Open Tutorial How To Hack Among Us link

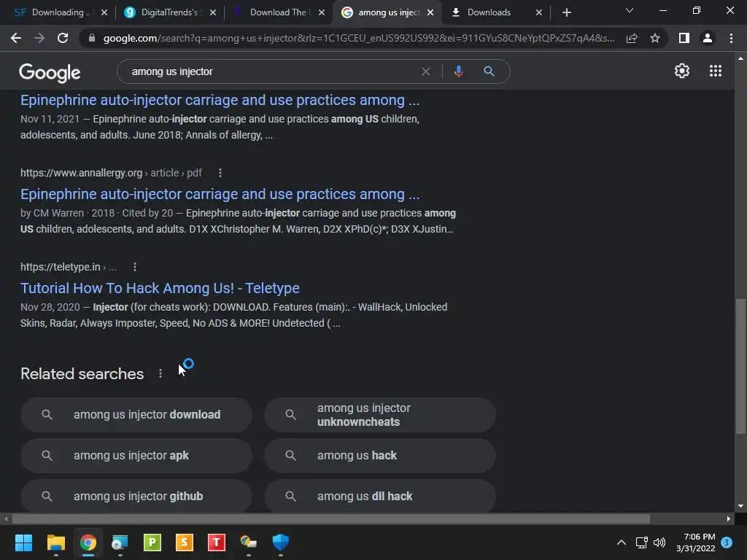tap(160, 288)
